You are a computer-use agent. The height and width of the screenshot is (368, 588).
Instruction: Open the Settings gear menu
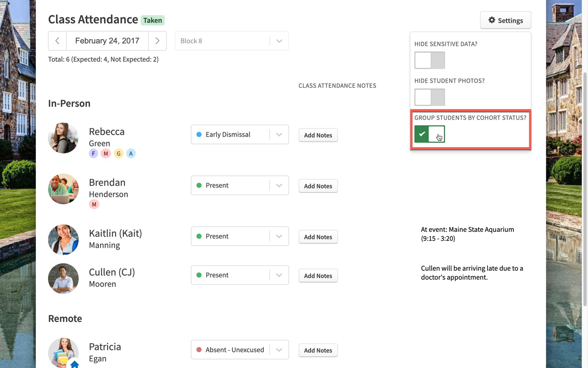pos(506,20)
